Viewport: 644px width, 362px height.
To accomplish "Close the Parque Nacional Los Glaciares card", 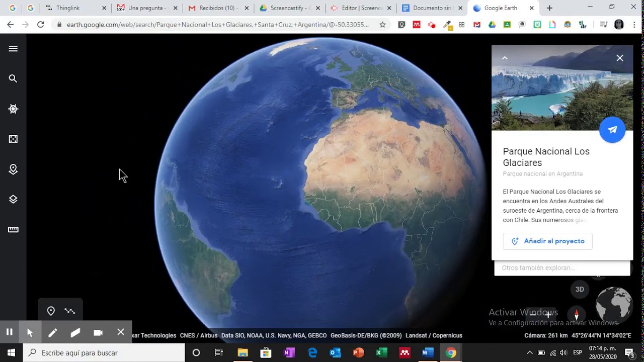I will (620, 58).
